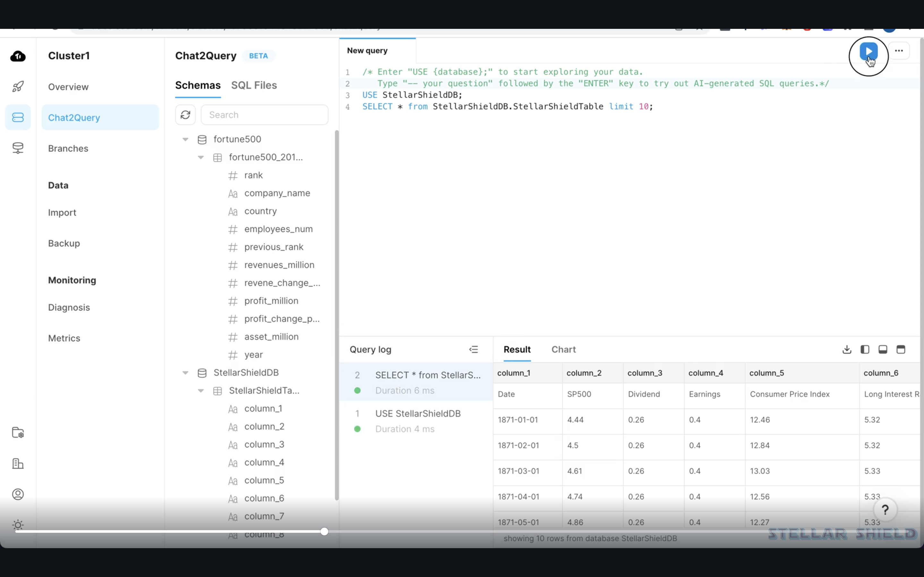Maximize the result panel layout
924x577 pixels.
pos(901,349)
